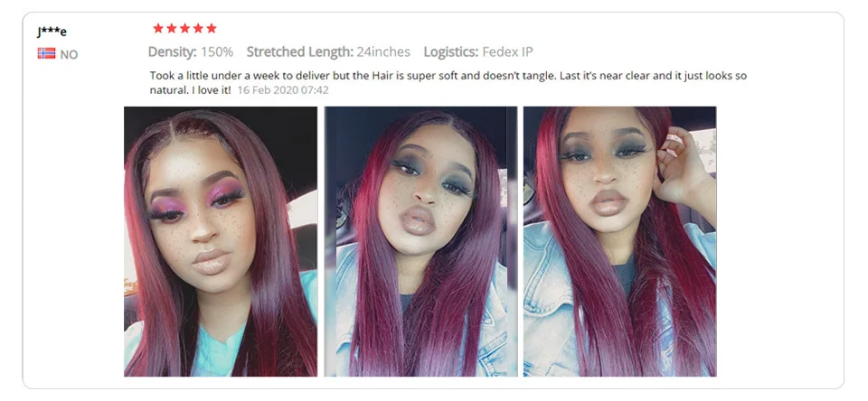The image size is (868, 401).
Task: Click the 150% density value
Action: click(x=217, y=52)
